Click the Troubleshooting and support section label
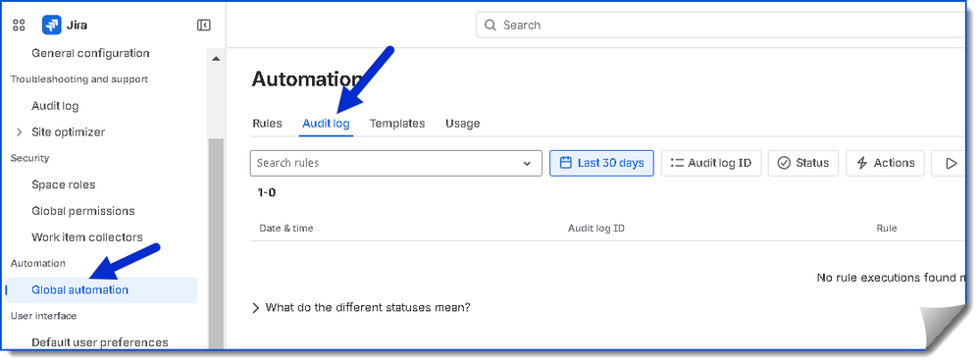Viewport: 980px width, 364px height. tap(79, 79)
